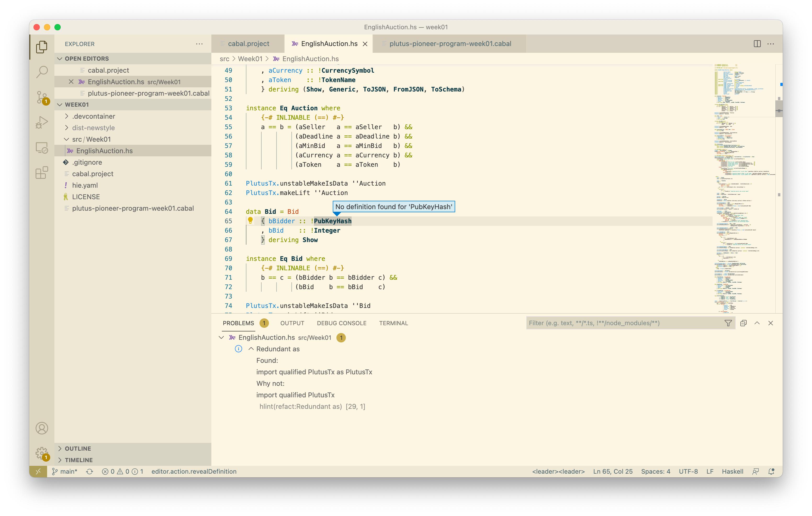This screenshot has height=516, width=812.
Task: Click Synchronize Changes icon in status bar
Action: [89, 472]
